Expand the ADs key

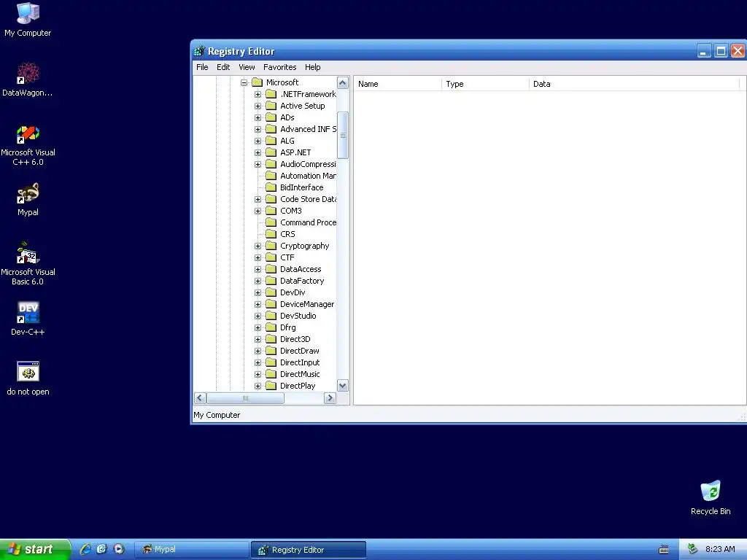coord(258,117)
